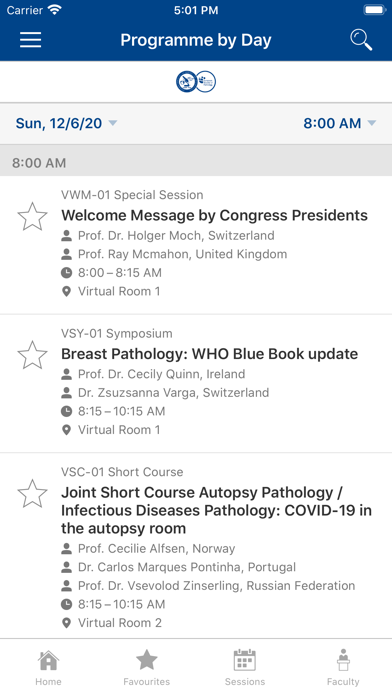The width and height of the screenshot is (392, 696).
Task: Tap the search magnifier icon
Action: [361, 40]
